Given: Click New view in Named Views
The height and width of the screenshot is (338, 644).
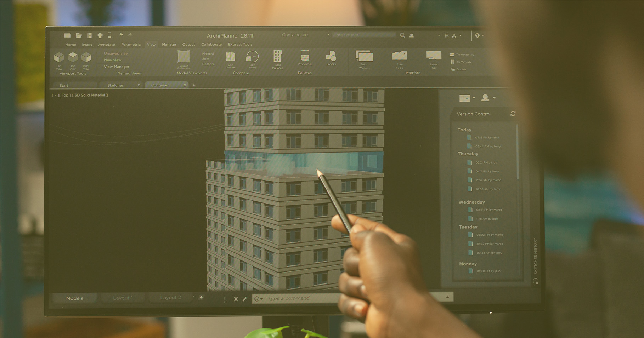Looking at the screenshot, I should pos(113,60).
